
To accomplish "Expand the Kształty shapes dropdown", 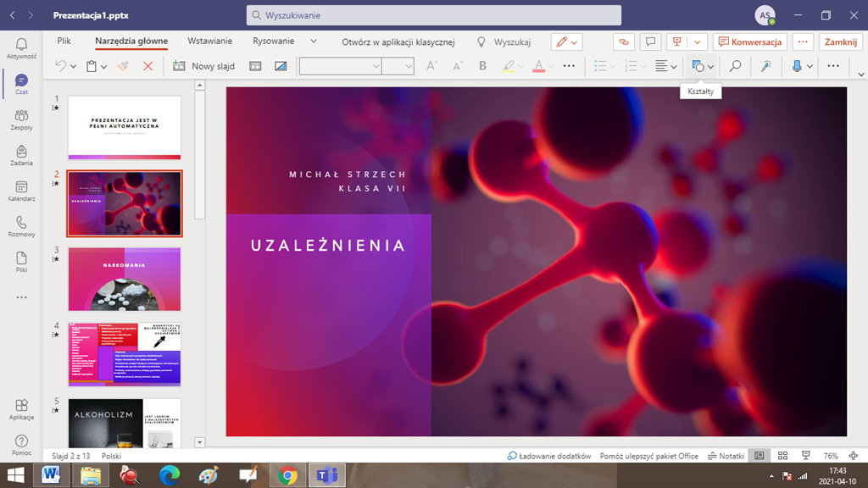I will click(711, 66).
